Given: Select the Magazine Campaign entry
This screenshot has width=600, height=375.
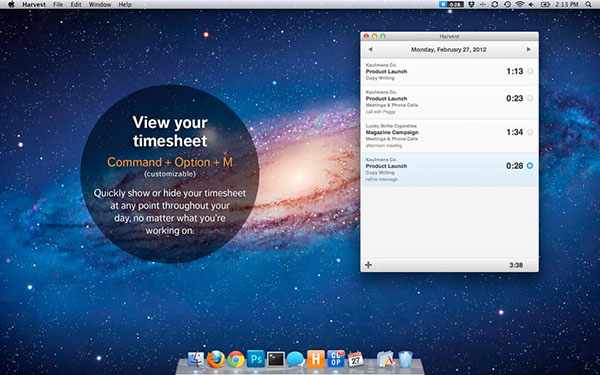Looking at the screenshot, I should tap(449, 136).
